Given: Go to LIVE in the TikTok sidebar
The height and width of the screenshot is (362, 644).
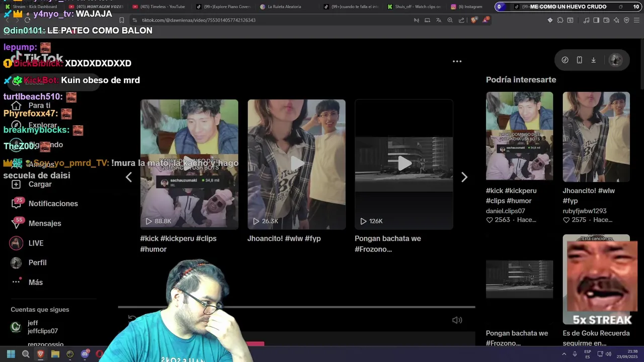Looking at the screenshot, I should coord(27,243).
